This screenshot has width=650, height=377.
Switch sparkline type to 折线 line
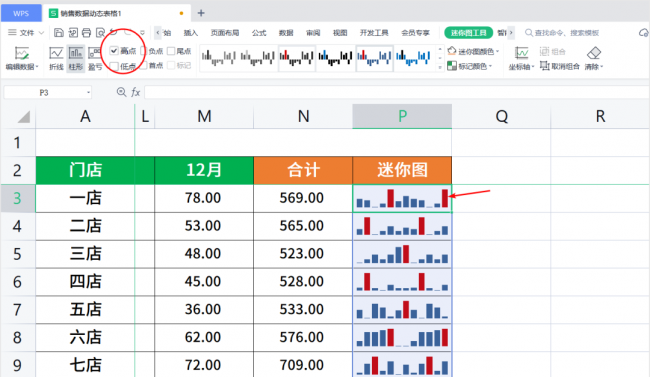(56, 58)
